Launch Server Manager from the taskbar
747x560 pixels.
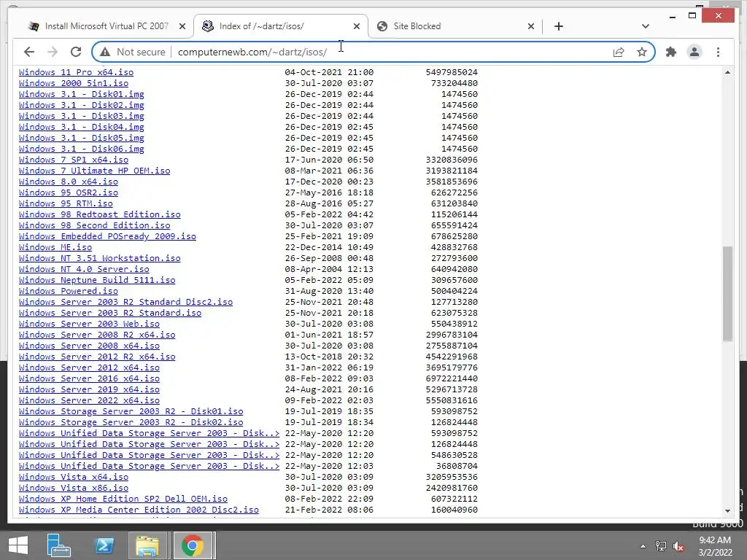click(58, 545)
